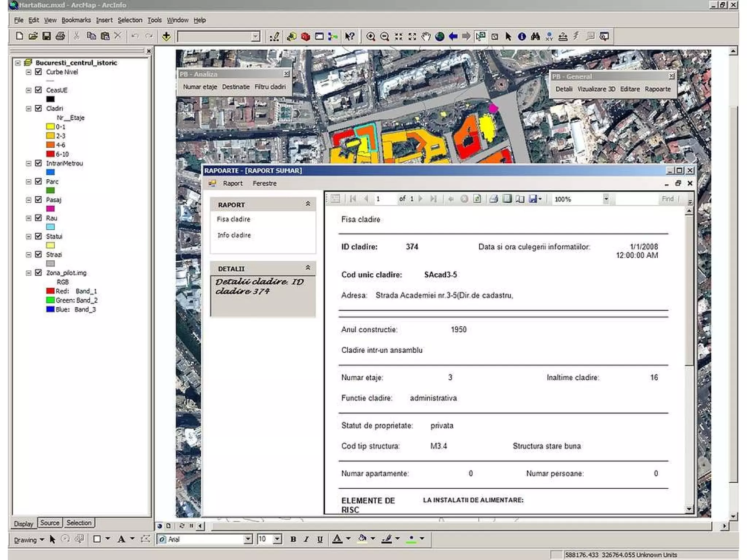
Task: Collapse the Zona_pilot.img layer tree
Action: coord(28,273)
